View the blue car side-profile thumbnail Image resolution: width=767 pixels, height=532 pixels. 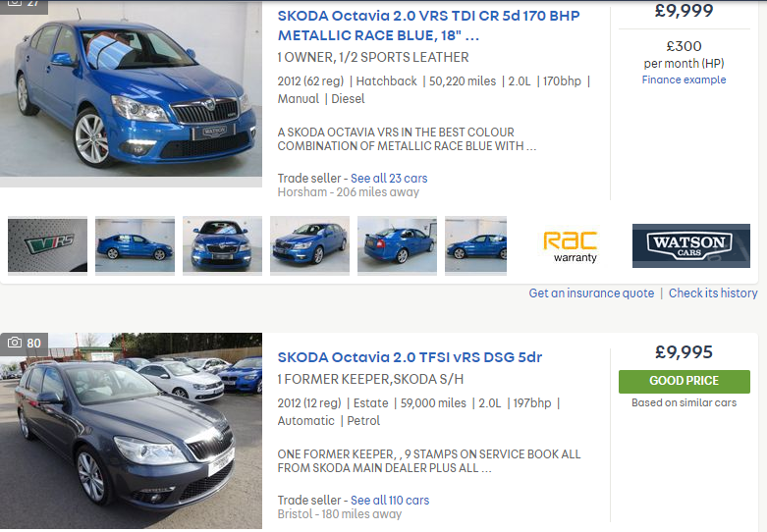[x=135, y=245]
